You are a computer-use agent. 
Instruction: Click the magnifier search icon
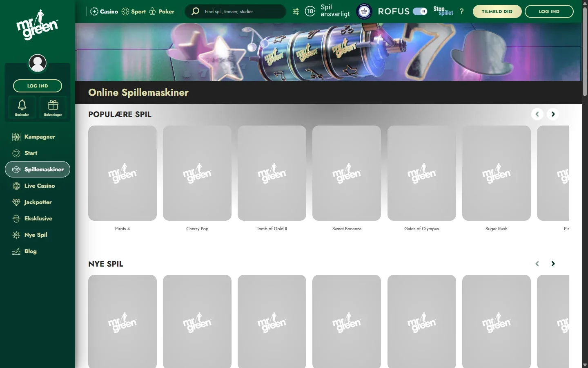(196, 11)
